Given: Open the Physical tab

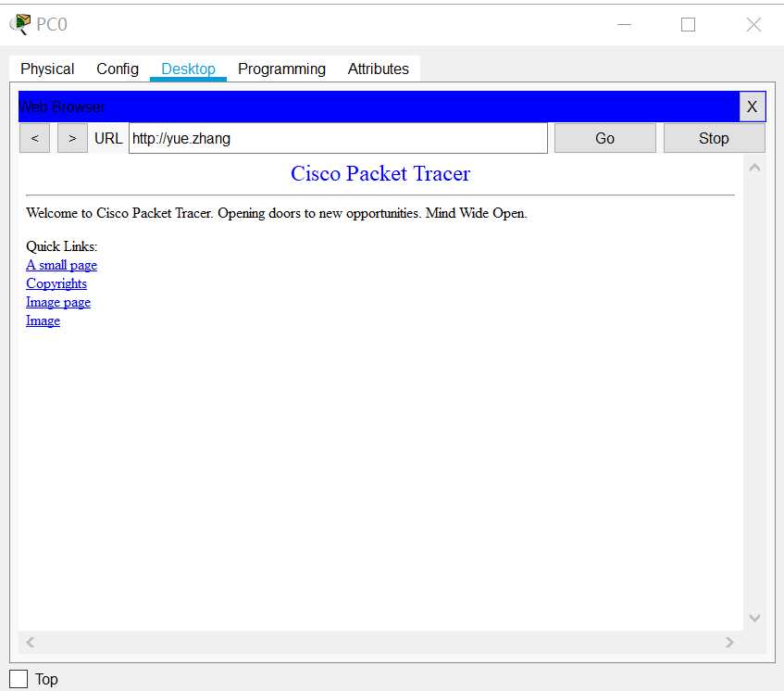Looking at the screenshot, I should 47,69.
